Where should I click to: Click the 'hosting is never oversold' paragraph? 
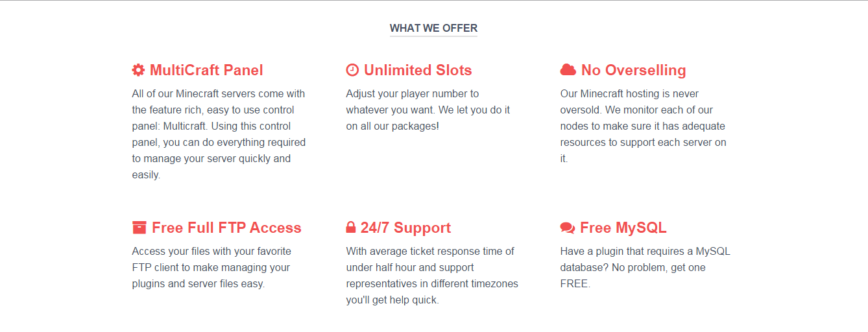(644, 126)
